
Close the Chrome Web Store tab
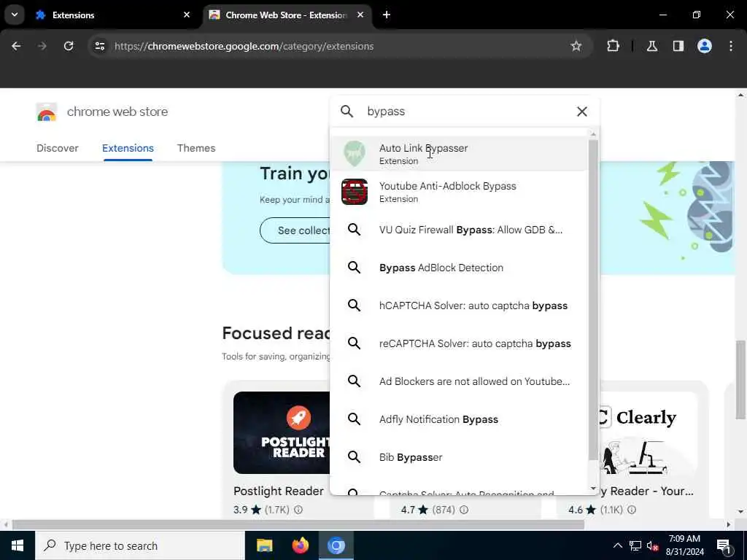click(x=360, y=15)
